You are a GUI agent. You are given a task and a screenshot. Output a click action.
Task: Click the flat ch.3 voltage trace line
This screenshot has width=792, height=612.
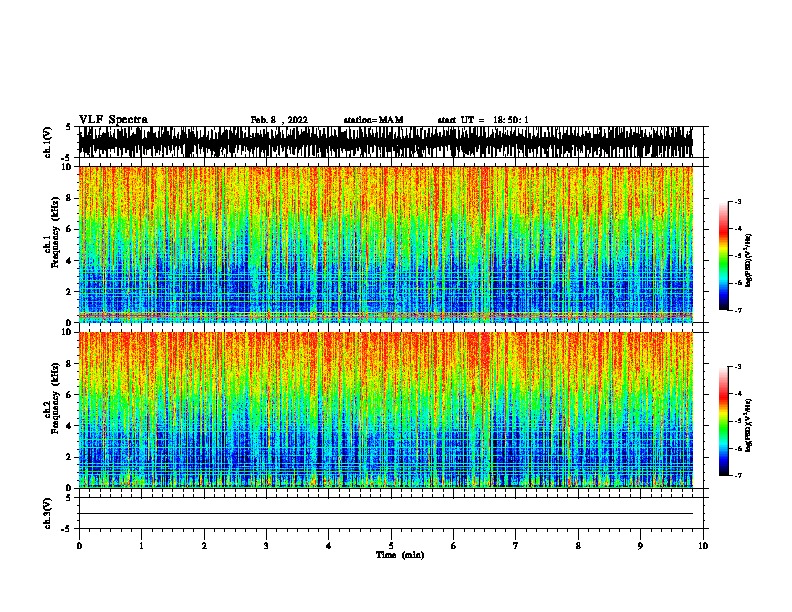click(x=386, y=514)
